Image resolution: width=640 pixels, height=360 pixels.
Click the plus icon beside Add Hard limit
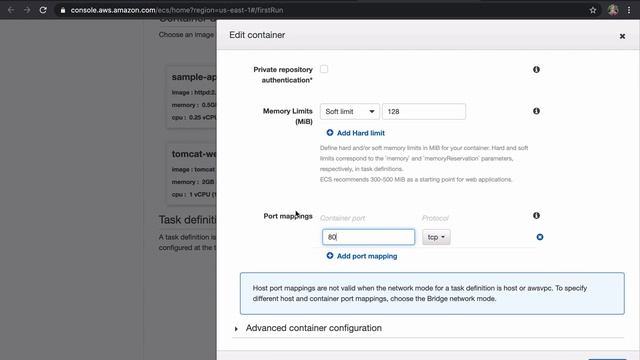point(330,133)
